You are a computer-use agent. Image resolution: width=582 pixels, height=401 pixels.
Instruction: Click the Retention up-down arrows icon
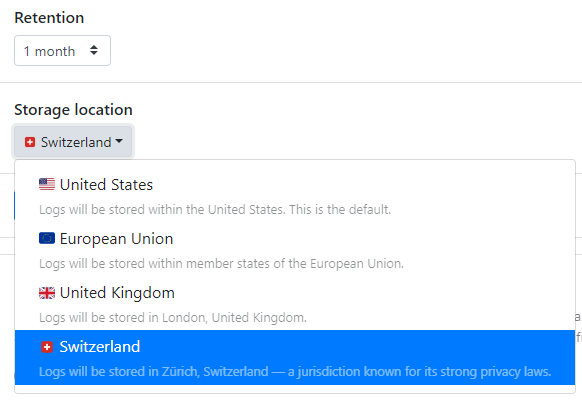click(x=94, y=50)
